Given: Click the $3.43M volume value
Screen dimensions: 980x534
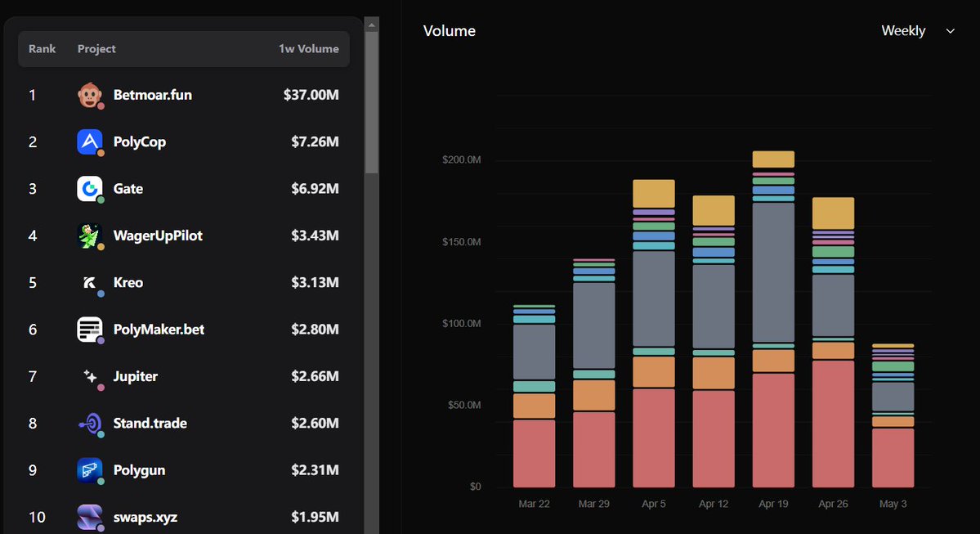Looking at the screenshot, I should (315, 236).
